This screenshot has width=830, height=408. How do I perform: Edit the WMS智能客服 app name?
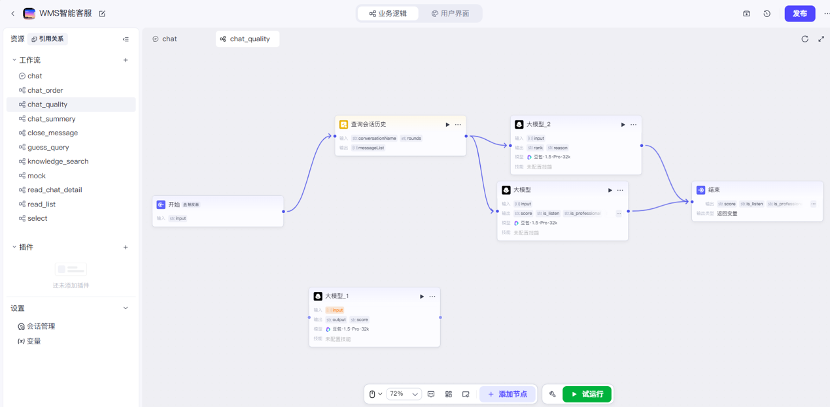click(x=102, y=13)
